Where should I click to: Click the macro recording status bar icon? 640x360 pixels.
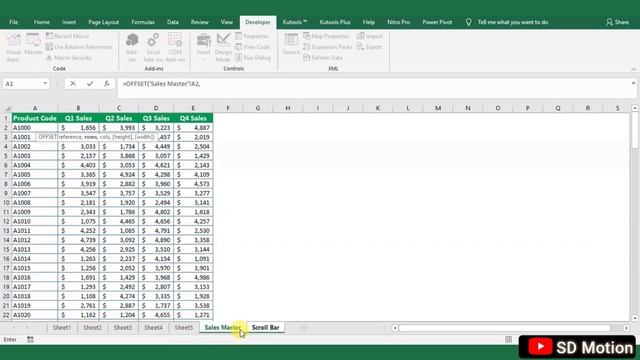30,339
